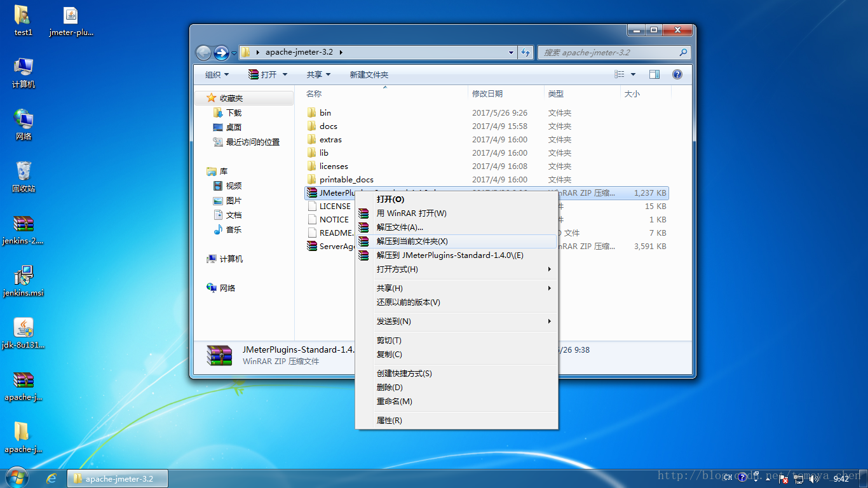Click the refresh button beside address bar
868x488 pixels.
pos(526,53)
